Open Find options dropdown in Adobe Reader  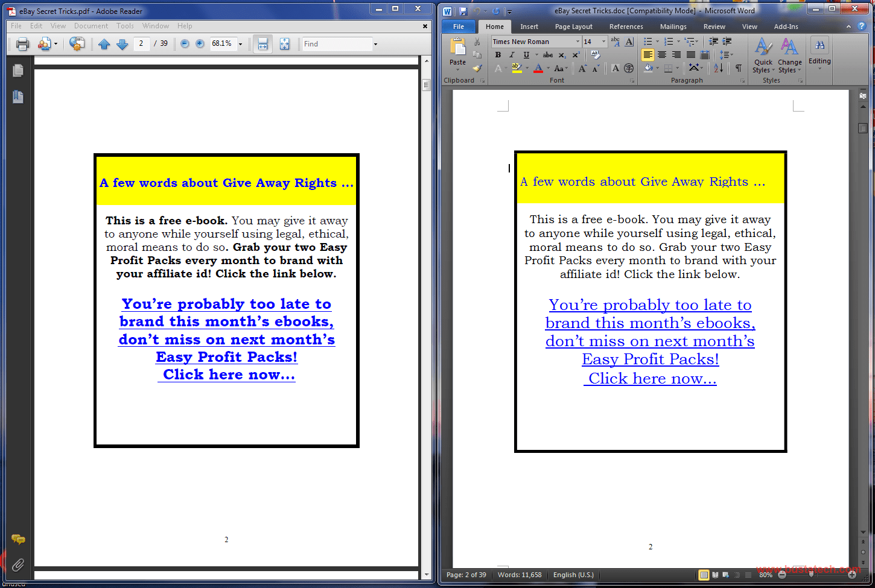375,44
